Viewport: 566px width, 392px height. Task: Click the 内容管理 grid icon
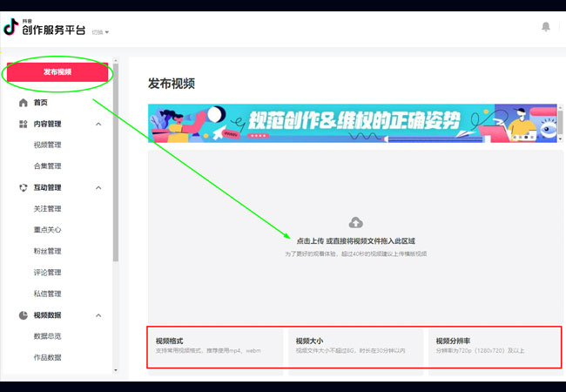tap(23, 125)
